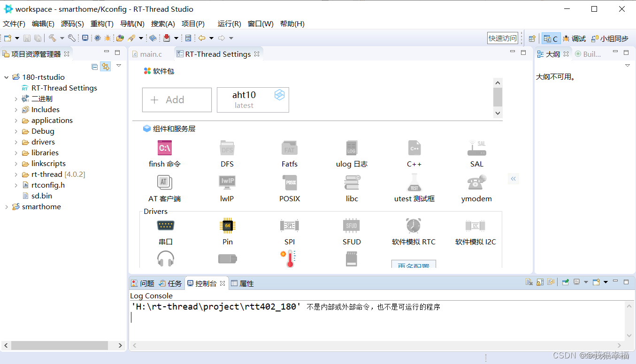Click the SFUD driver icon

(352, 226)
